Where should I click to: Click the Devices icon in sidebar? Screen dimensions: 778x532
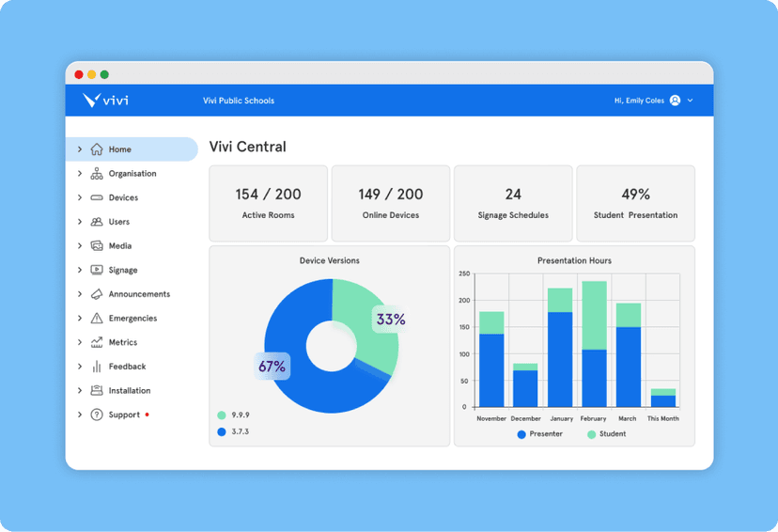tap(97, 198)
